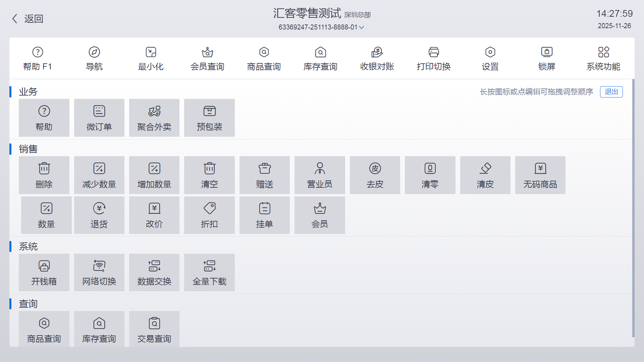Viewport: 644px width, 362px height.
Task: Click the 会员查询 icon in top toolbar
Action: click(207, 58)
